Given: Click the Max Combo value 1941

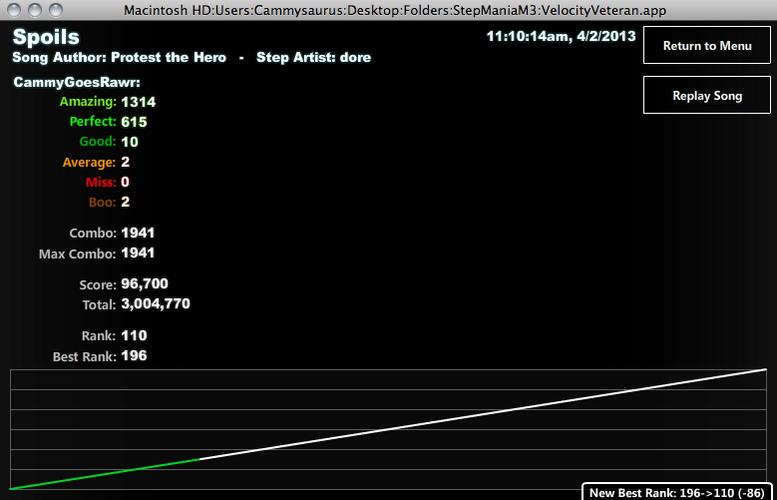Looking at the screenshot, I should (x=138, y=253).
